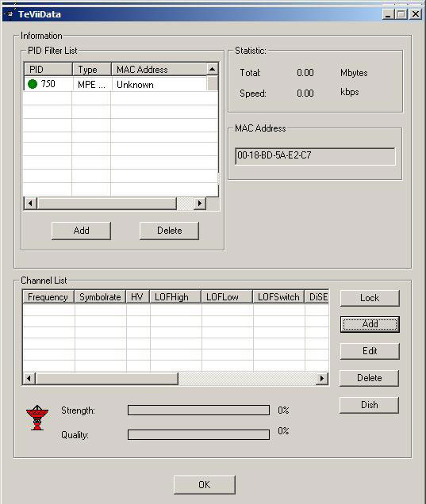
Task: Open the Dish settings button
Action: 370,405
